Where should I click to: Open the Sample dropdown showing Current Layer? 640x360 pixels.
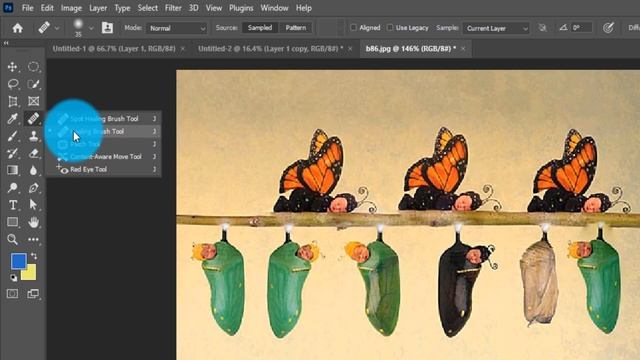tap(496, 28)
